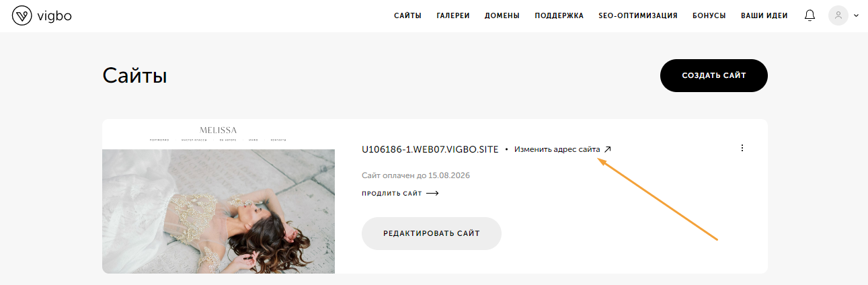Click the РЕДАКТИРОВАТЬ САЙТ button
This screenshot has height=285, width=868.
click(x=432, y=233)
